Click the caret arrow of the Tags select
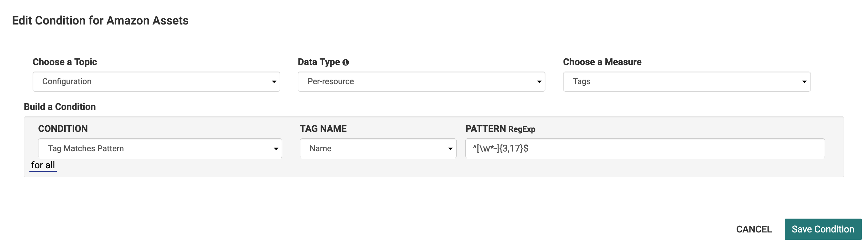This screenshot has width=868, height=246. (804, 82)
